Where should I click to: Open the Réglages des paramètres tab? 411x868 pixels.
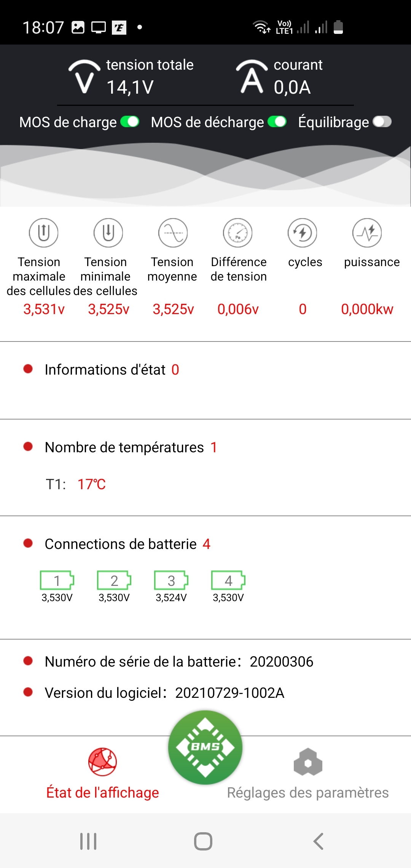click(308, 773)
